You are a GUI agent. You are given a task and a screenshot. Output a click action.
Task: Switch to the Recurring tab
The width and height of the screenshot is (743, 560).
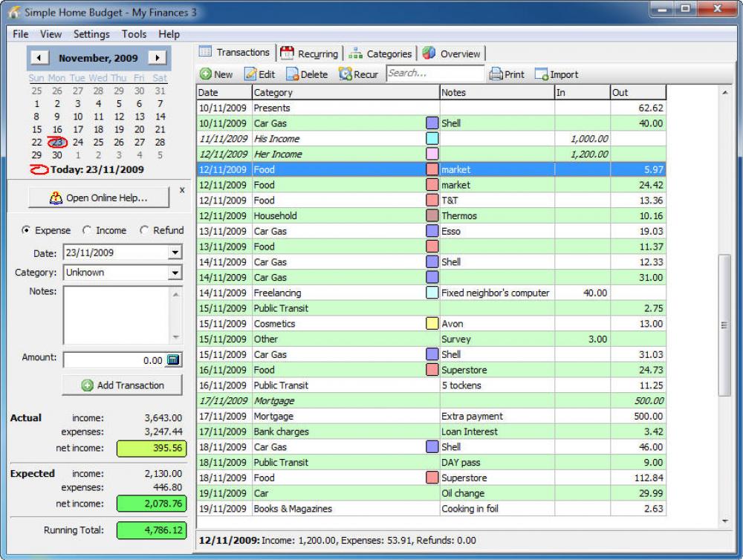tap(310, 53)
